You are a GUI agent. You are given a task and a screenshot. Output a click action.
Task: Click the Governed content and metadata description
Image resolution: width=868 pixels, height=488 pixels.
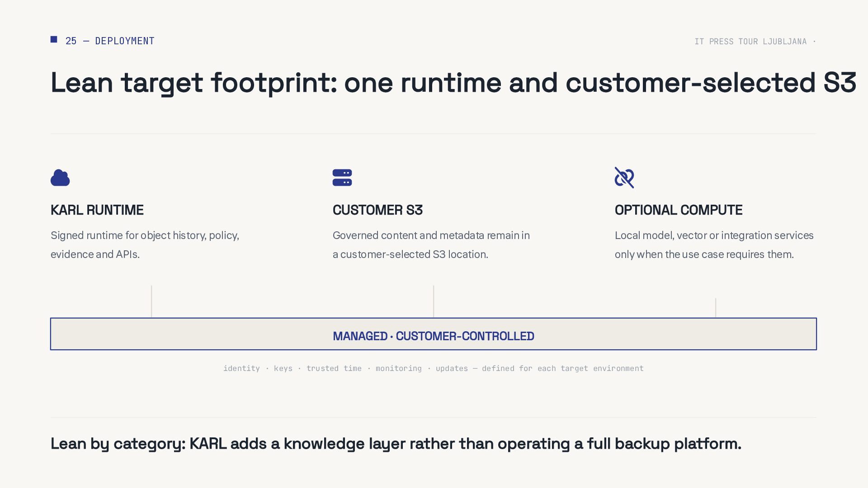[x=431, y=245]
